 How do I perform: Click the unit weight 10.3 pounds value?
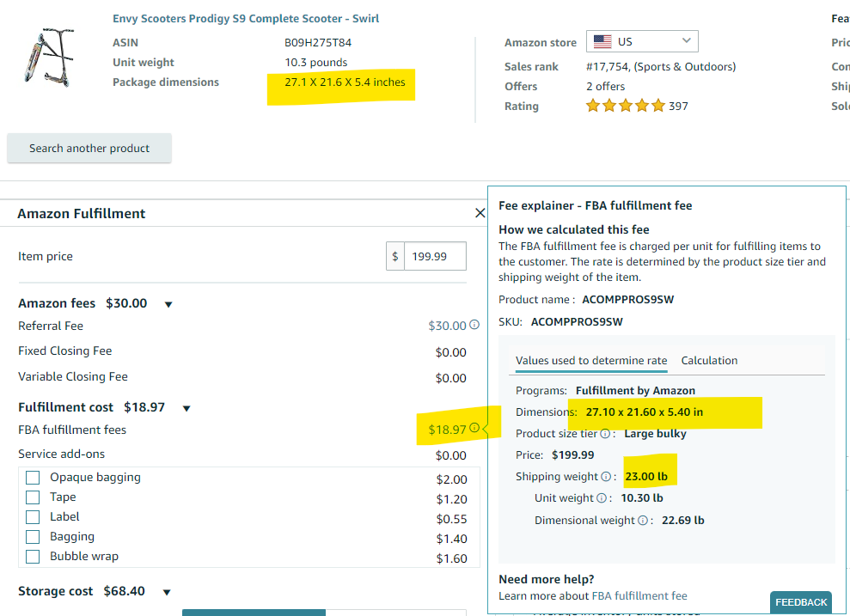click(x=316, y=63)
